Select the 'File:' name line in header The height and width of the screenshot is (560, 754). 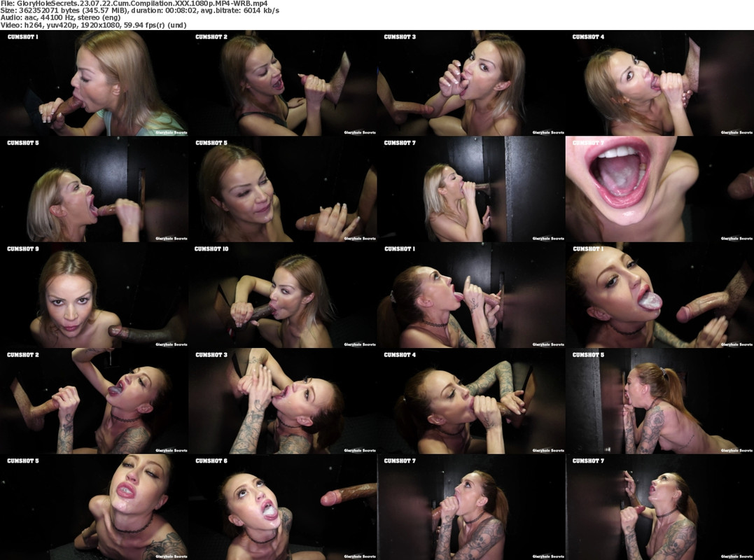pyautogui.click(x=134, y=3)
